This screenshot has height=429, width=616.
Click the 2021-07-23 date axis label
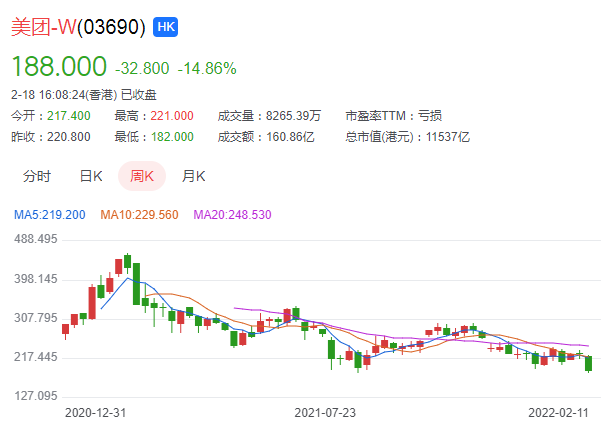point(325,413)
